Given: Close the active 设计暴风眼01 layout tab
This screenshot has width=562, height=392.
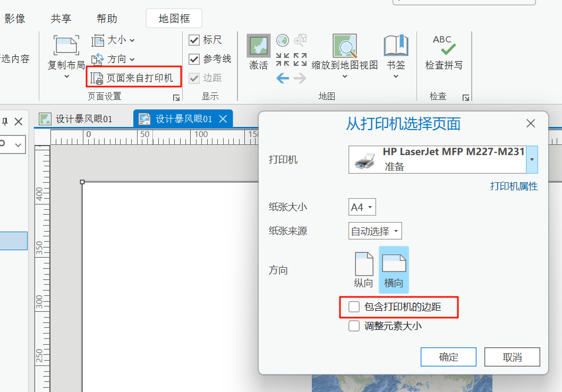Looking at the screenshot, I should point(223,118).
